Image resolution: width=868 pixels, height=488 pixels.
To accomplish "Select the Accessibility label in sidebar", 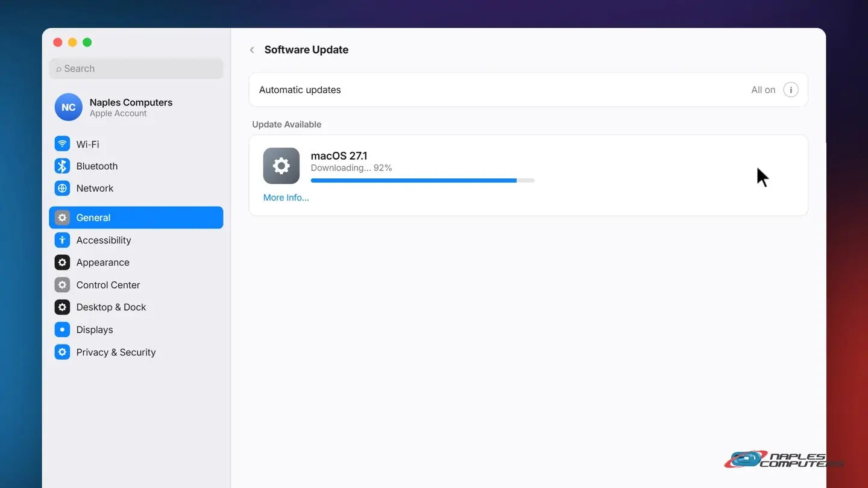I will point(104,240).
